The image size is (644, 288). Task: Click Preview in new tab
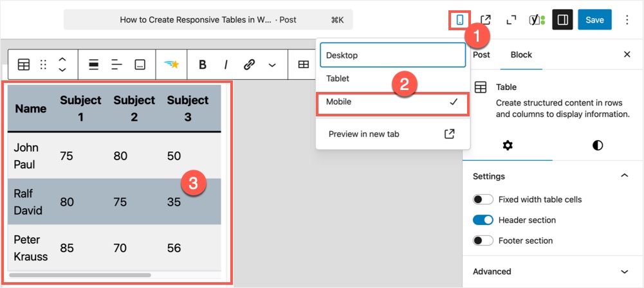tap(392, 134)
